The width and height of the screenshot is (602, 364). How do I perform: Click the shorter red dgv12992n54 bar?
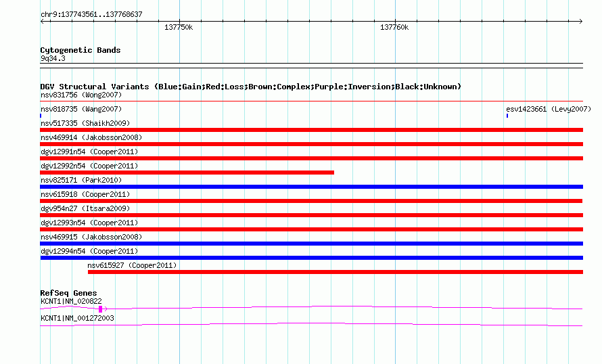point(187,173)
